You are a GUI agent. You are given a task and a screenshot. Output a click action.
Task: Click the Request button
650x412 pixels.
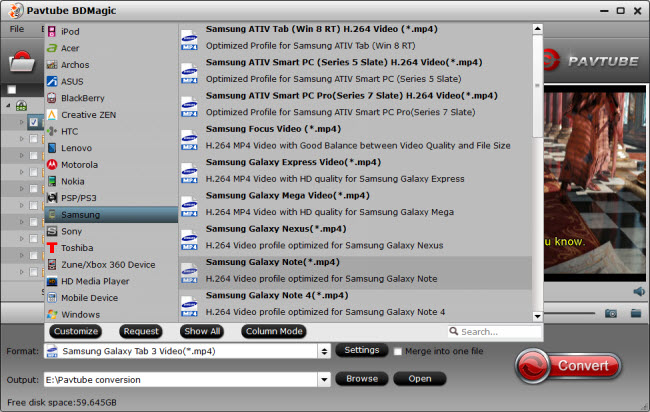pos(141,331)
